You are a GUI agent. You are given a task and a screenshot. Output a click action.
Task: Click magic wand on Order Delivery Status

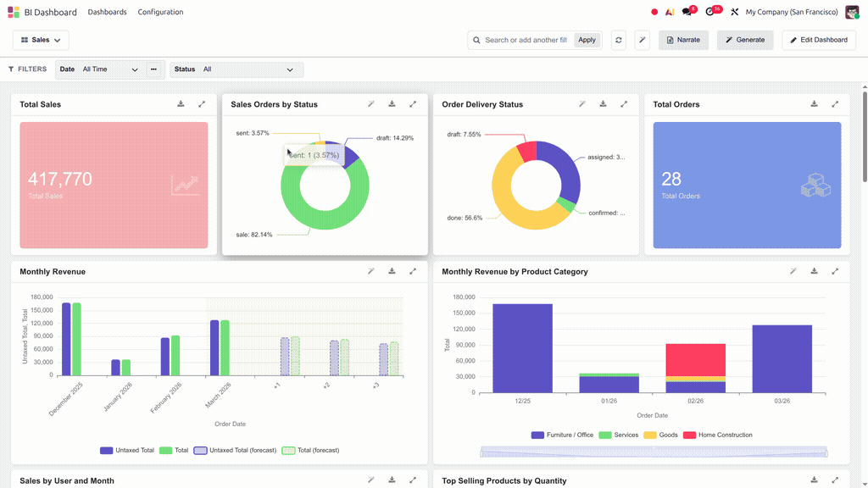(x=581, y=104)
